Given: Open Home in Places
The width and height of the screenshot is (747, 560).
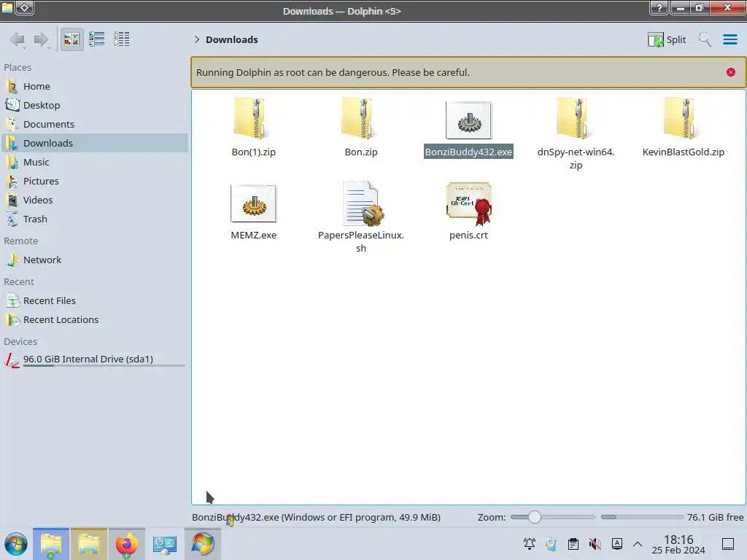Looking at the screenshot, I should click(94, 86).
